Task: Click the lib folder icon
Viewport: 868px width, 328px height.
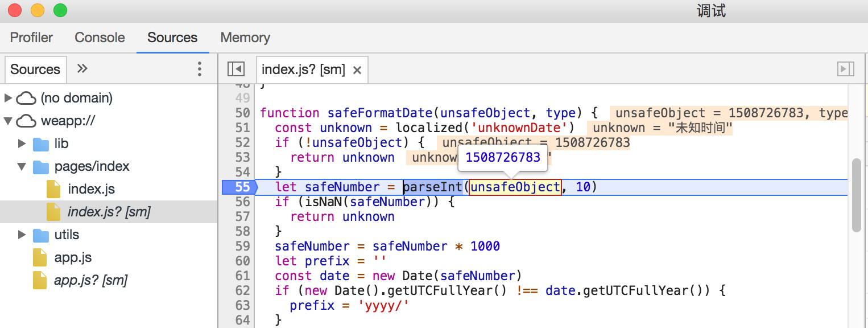Action: pos(41,144)
